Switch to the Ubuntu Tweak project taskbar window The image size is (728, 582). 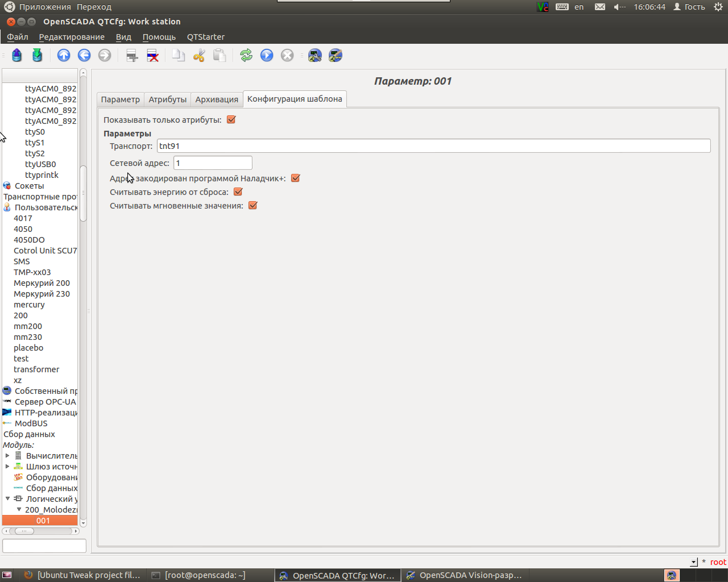(x=83, y=575)
